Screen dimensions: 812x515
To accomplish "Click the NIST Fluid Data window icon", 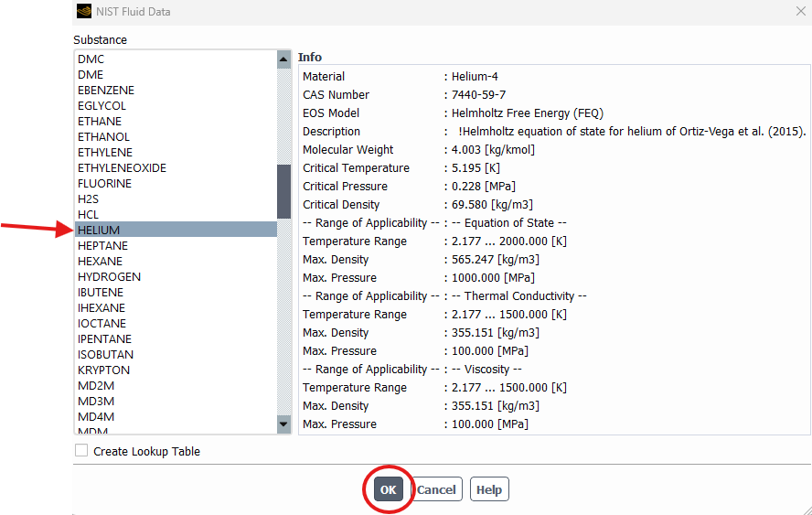I will (84, 11).
